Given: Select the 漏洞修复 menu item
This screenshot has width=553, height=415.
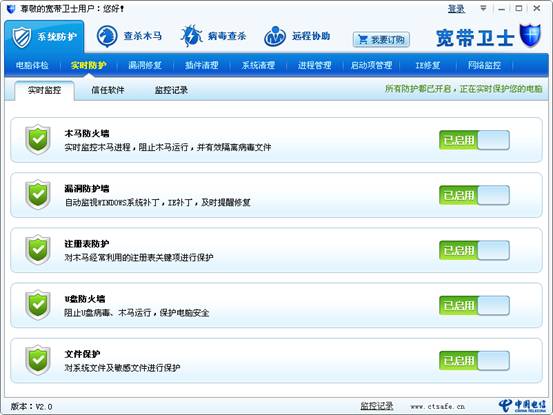Looking at the screenshot, I should click(145, 65).
